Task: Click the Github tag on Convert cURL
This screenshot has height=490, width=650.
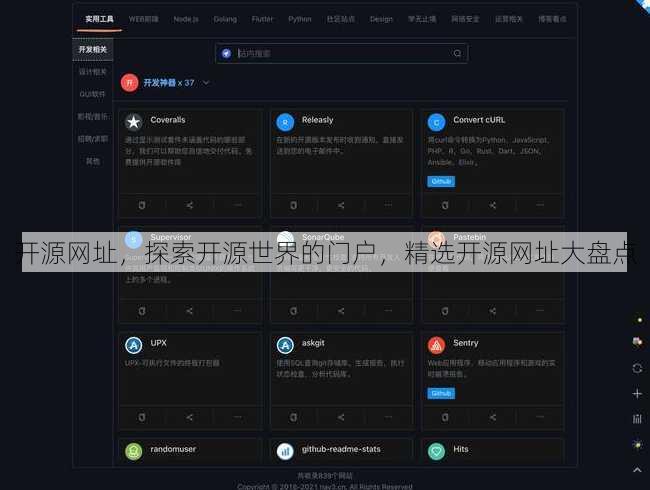Action: click(x=441, y=182)
